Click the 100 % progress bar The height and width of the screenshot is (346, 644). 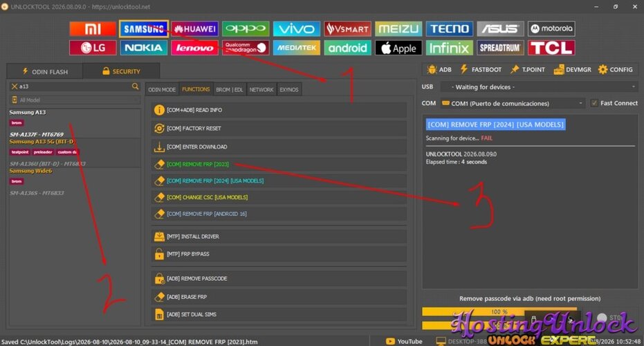tap(499, 312)
